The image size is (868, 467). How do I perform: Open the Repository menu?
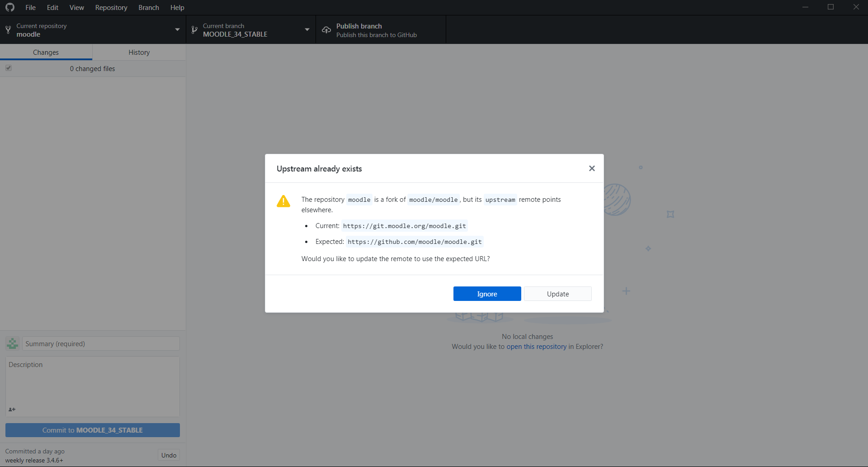tap(111, 8)
